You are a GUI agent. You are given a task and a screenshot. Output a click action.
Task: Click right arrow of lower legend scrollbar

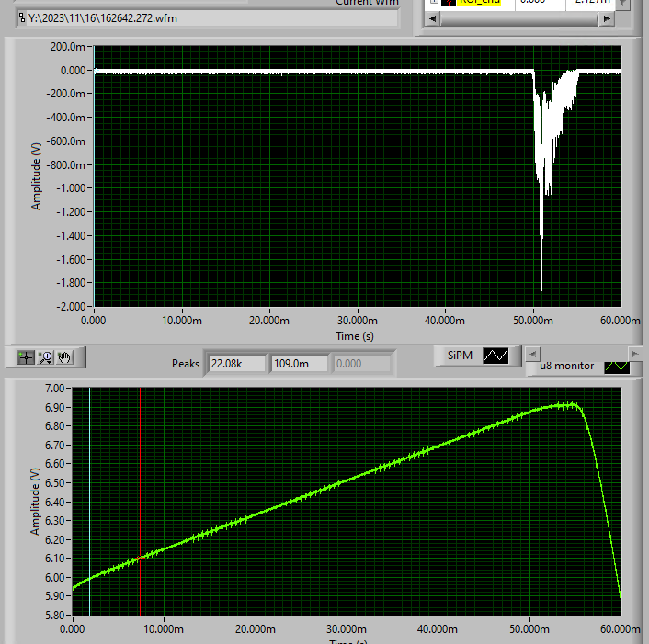[x=635, y=354]
